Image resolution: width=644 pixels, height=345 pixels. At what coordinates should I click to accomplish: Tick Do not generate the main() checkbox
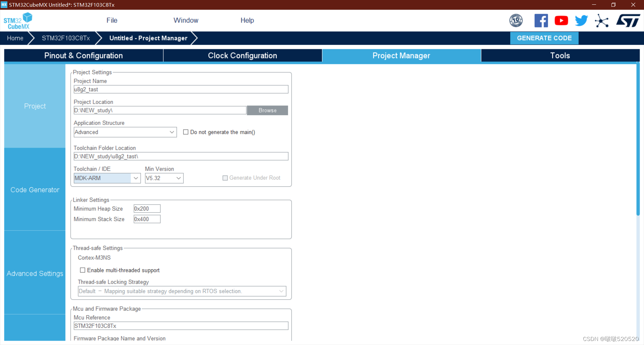pyautogui.click(x=185, y=132)
